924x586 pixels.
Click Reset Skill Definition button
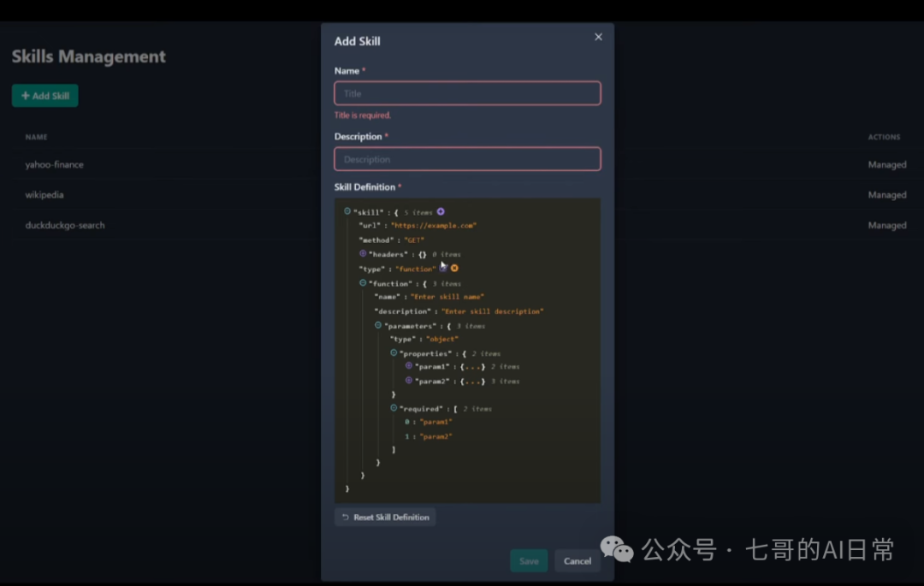click(x=385, y=517)
